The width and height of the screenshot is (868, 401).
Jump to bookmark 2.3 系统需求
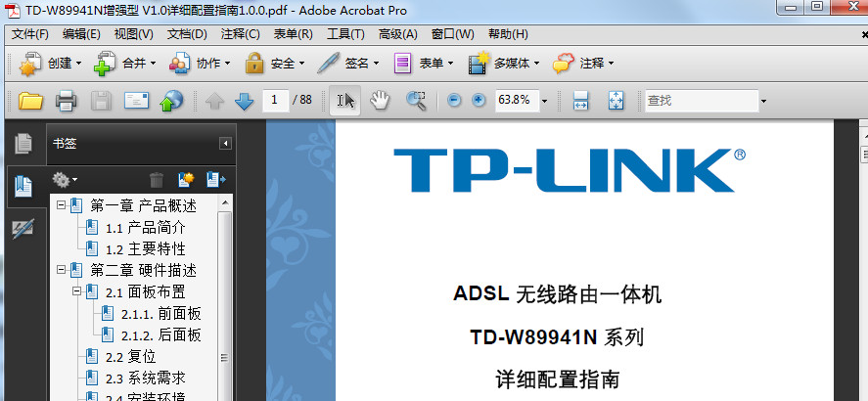point(145,379)
